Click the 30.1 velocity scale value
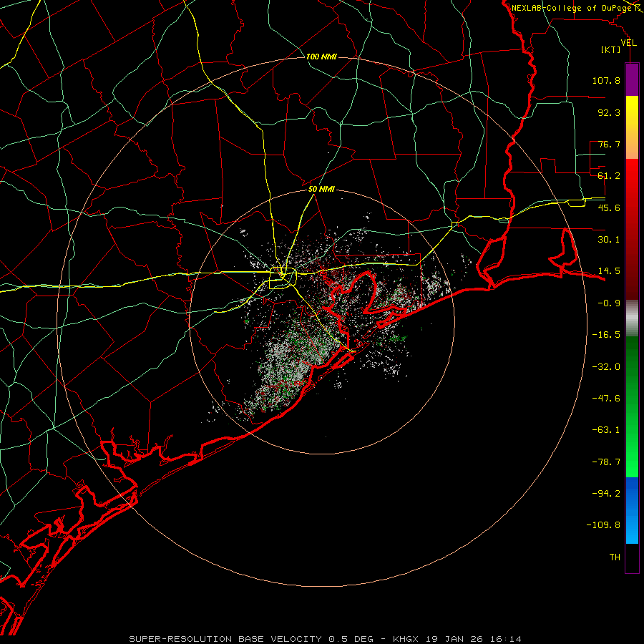This screenshot has width=644, height=644. 609,240
